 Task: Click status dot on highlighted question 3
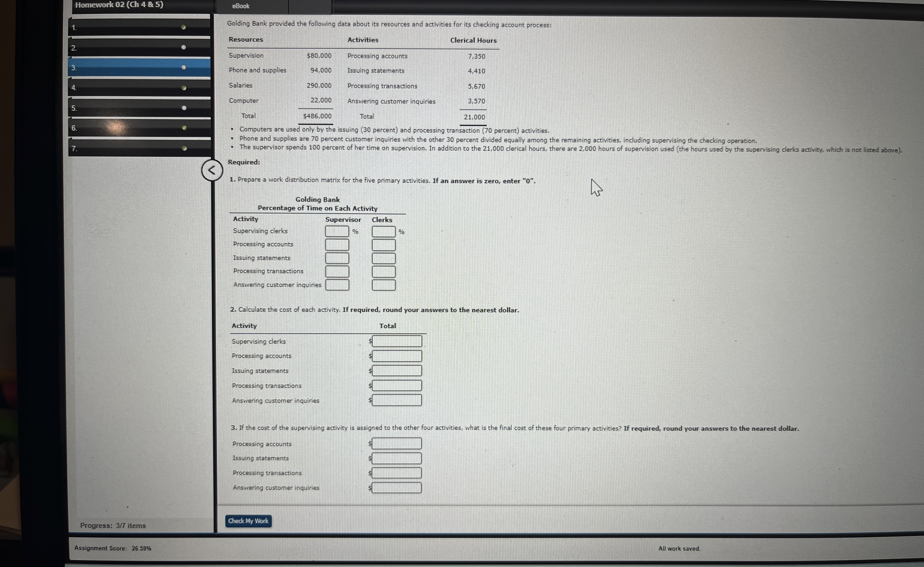coord(183,68)
